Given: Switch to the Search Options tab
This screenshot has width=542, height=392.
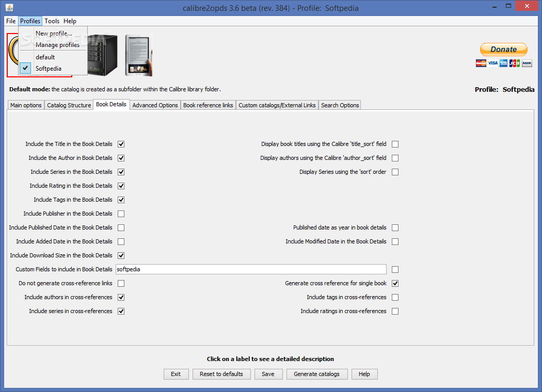Looking at the screenshot, I should [x=340, y=105].
